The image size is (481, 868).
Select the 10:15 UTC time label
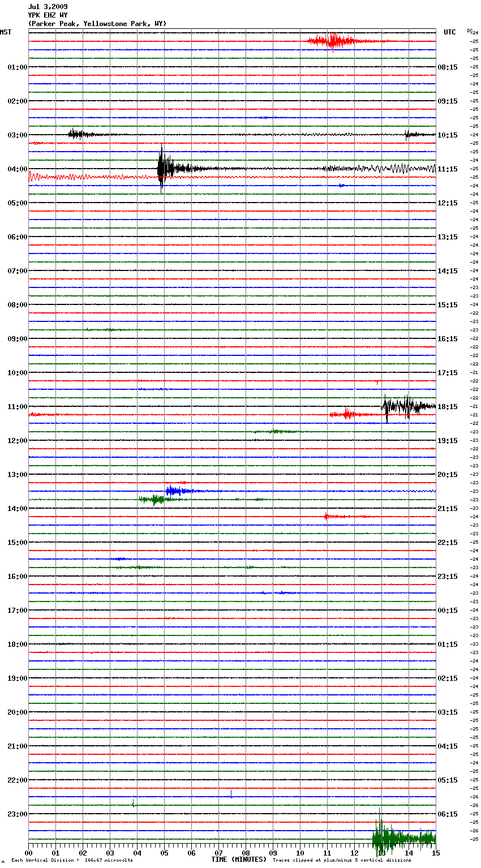click(448, 135)
